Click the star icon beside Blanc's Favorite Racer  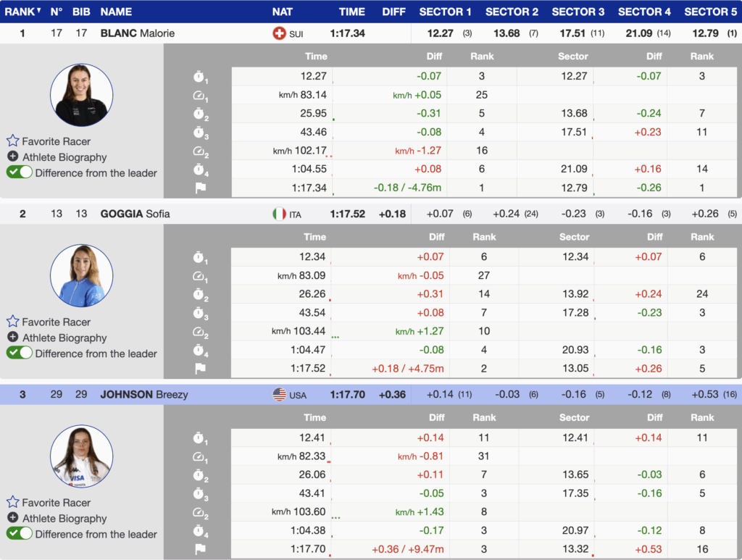(x=12, y=141)
